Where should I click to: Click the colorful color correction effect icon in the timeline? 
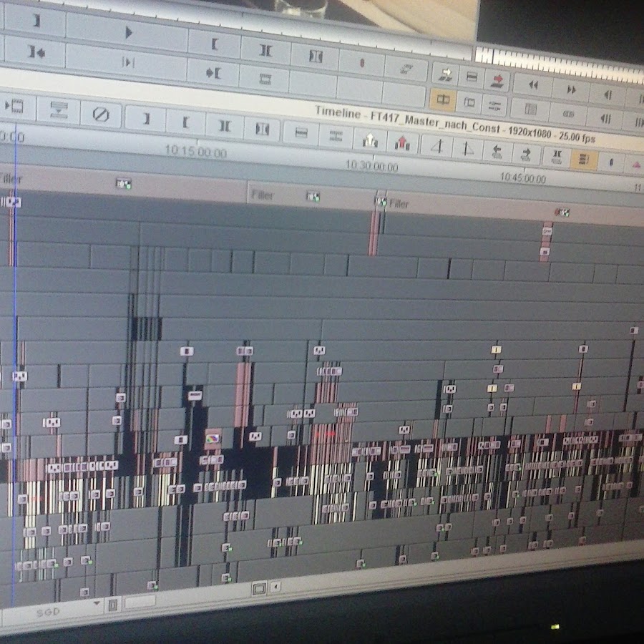[x=213, y=439]
